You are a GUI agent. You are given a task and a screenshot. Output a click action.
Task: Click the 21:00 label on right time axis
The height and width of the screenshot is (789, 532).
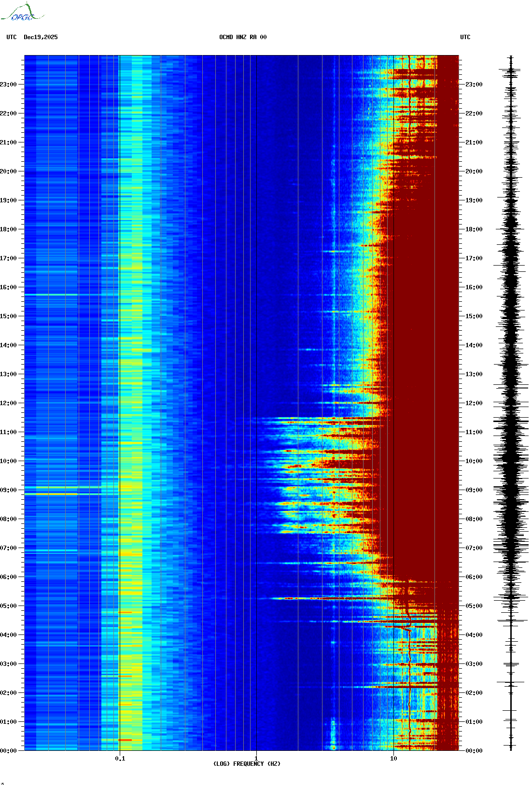473,142
